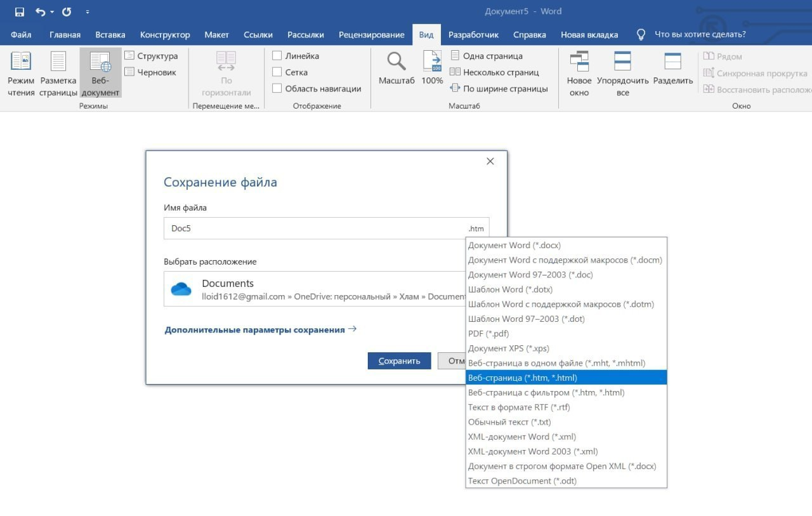Image resolution: width=812 pixels, height=516 pixels.
Task: Toggle the Область навигации checkbox
Action: click(x=277, y=89)
